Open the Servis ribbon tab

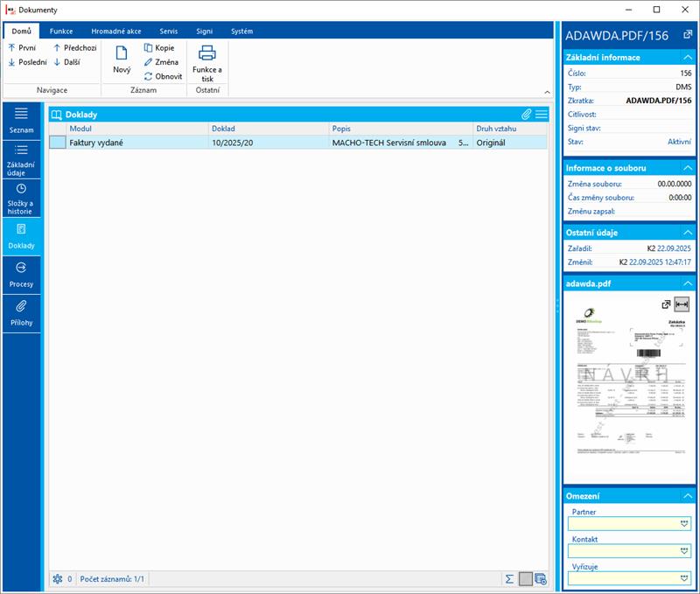pyautogui.click(x=169, y=31)
